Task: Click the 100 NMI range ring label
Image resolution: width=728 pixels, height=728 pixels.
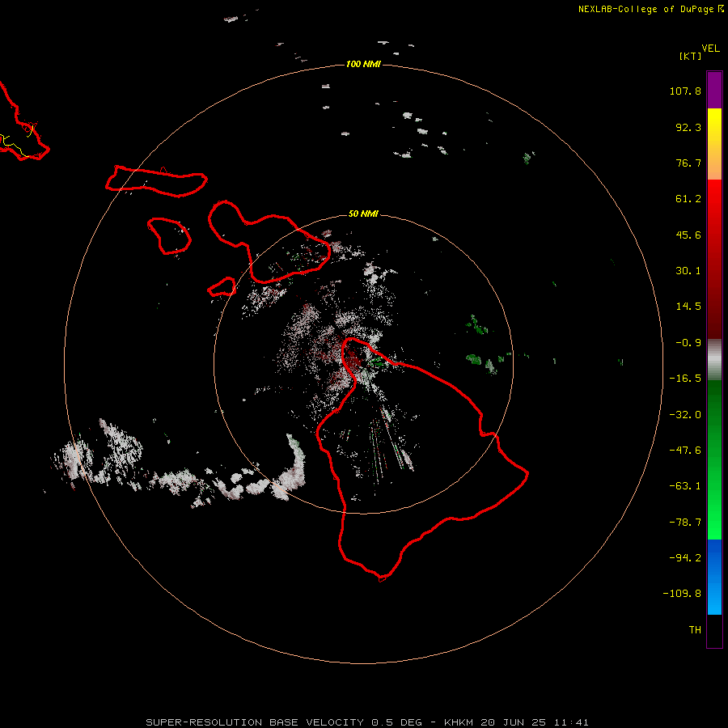Action: (363, 64)
